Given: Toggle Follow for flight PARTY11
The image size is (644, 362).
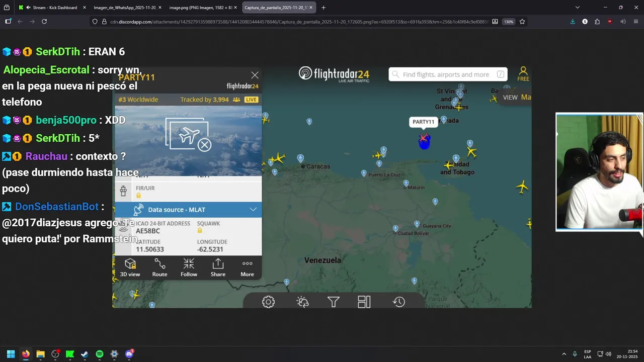Looking at the screenshot, I should coord(189,268).
